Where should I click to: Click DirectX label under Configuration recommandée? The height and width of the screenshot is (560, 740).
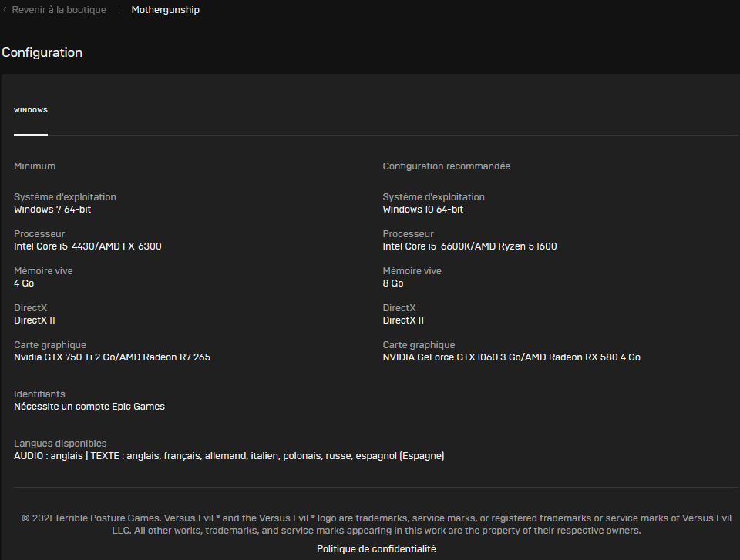(x=399, y=308)
